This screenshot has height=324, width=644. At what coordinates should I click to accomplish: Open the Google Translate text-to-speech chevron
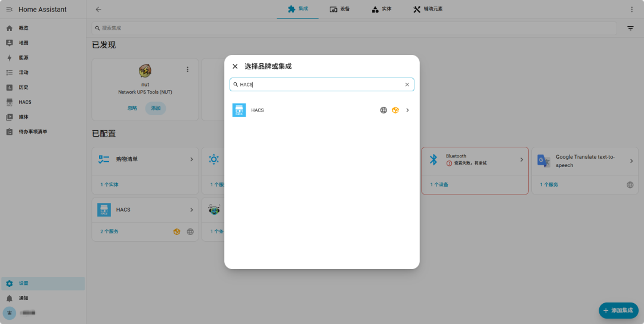coord(631,161)
